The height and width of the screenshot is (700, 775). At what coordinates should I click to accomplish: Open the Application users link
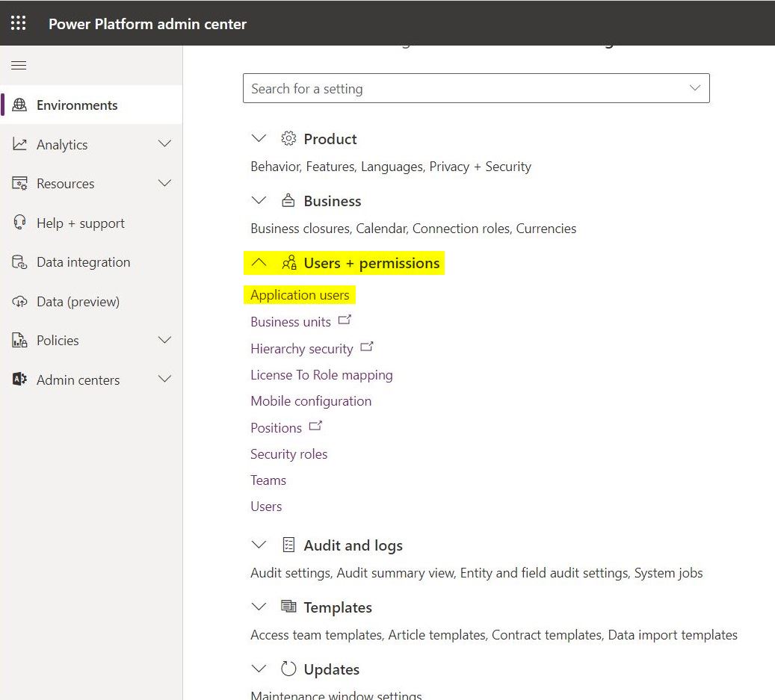[x=300, y=295]
